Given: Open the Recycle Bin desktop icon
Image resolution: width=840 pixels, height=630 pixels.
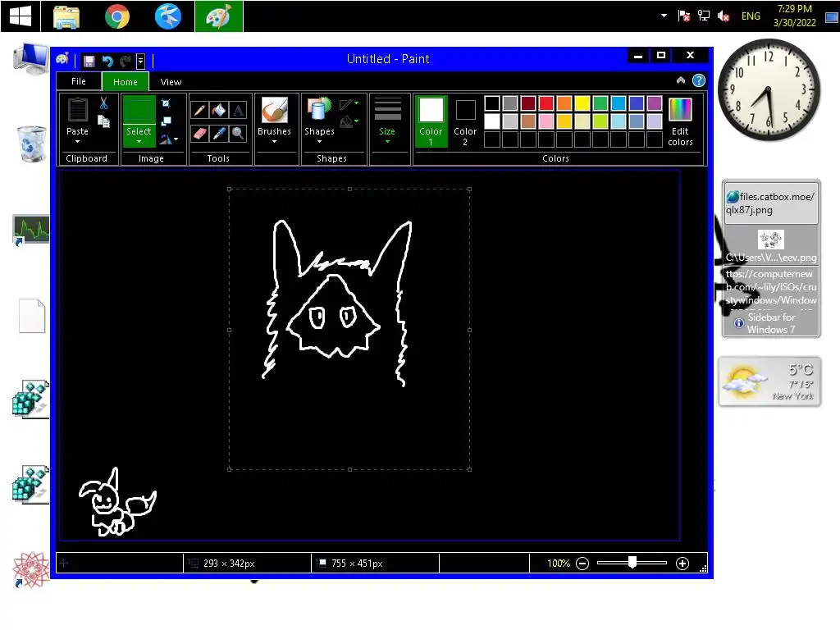Looking at the screenshot, I should pyautogui.click(x=32, y=143).
